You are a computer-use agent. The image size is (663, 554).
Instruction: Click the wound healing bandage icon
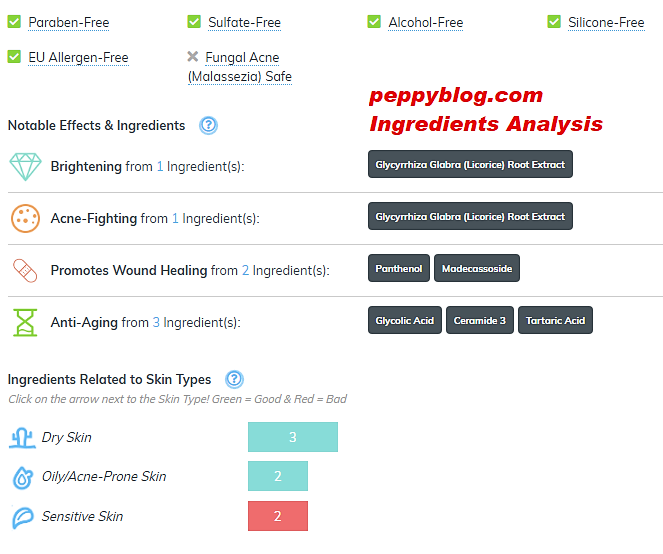coord(25,270)
